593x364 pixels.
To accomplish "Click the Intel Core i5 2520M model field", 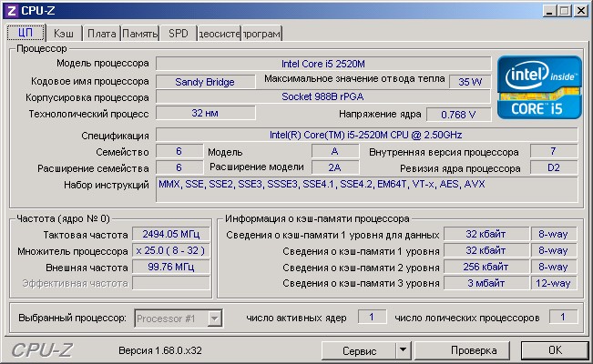I will click(323, 64).
